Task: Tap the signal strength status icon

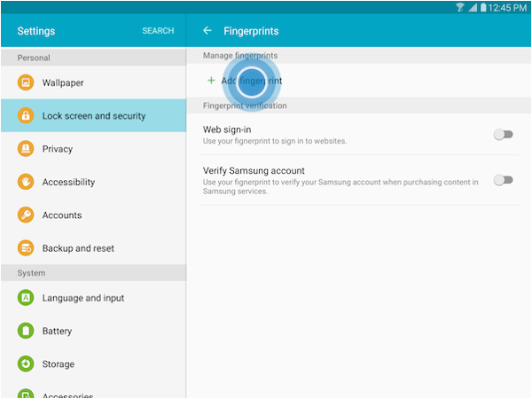Action: pyautogui.click(x=473, y=7)
